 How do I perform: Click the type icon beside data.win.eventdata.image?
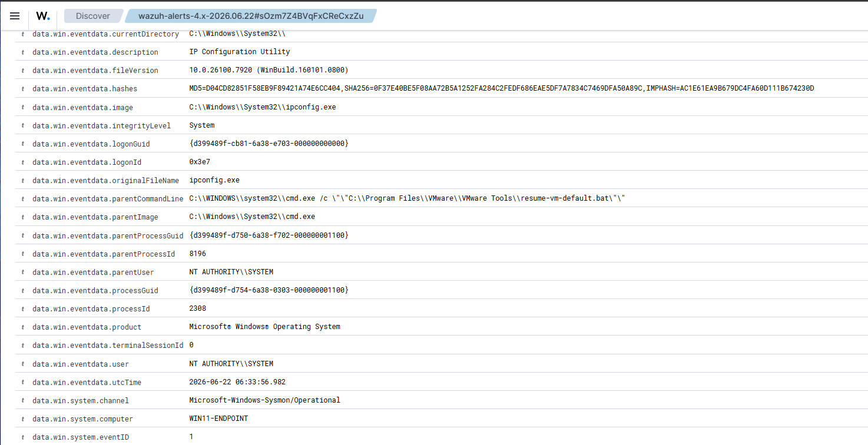(x=22, y=108)
